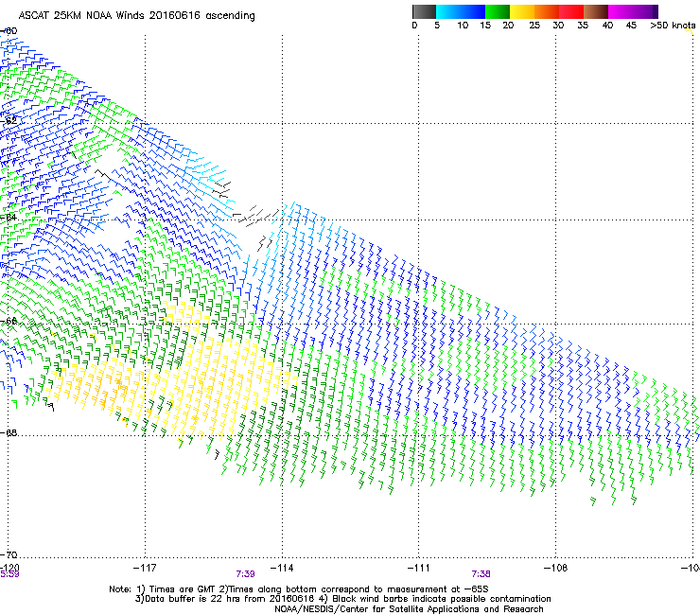This screenshot has width=700, height=615.
Task: Select the brown 35-40 knots legend swatch
Action: (x=596, y=11)
